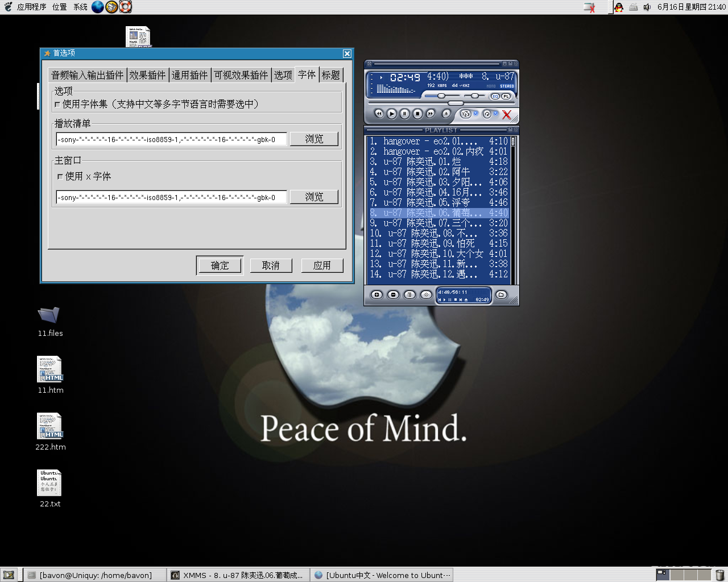
Task: Click the 应用 button
Action: coord(322,265)
